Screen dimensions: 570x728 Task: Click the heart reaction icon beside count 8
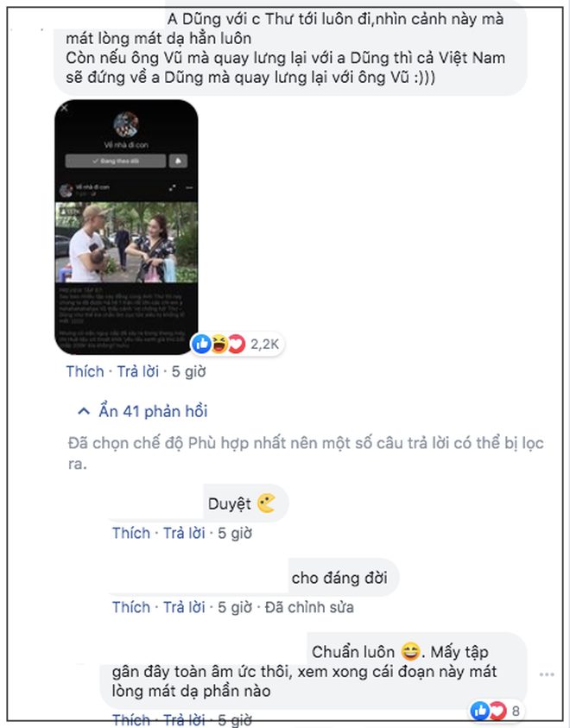(x=497, y=711)
